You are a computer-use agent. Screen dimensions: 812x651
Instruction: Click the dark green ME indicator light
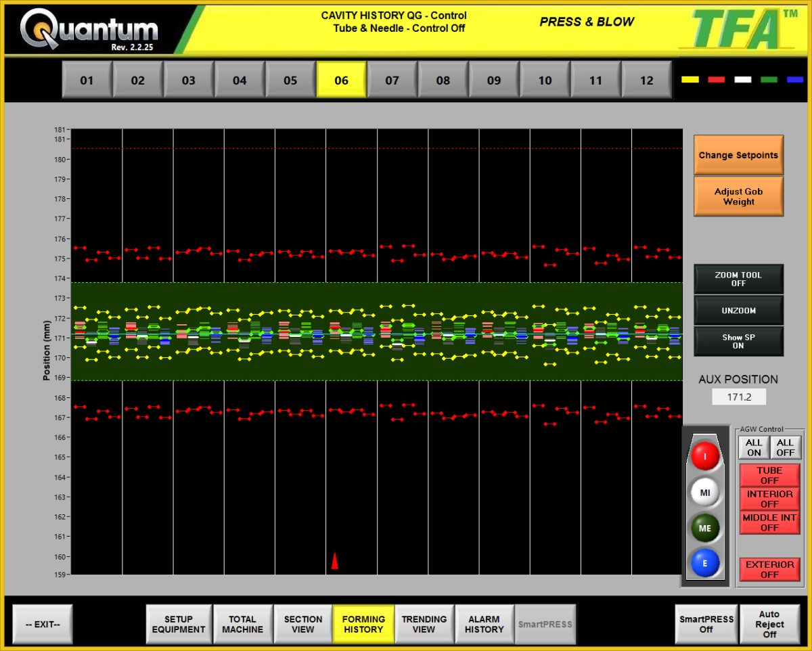pos(705,528)
